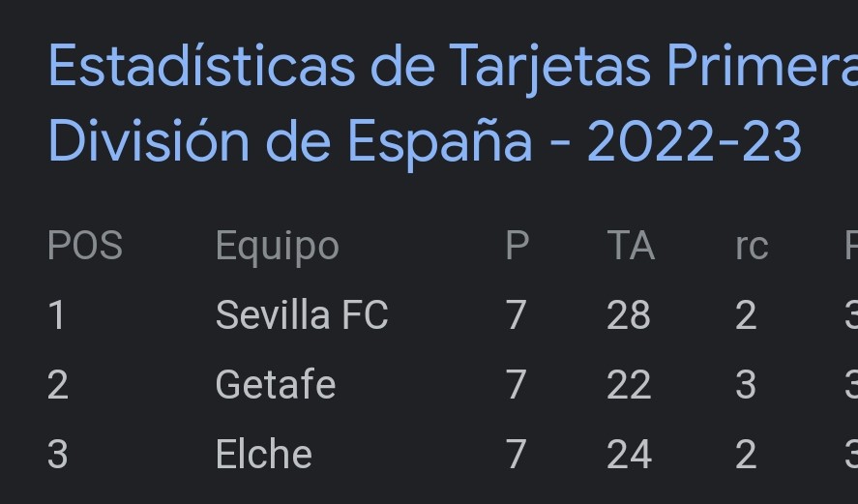
Task: Click the P column header
Action: click(518, 246)
